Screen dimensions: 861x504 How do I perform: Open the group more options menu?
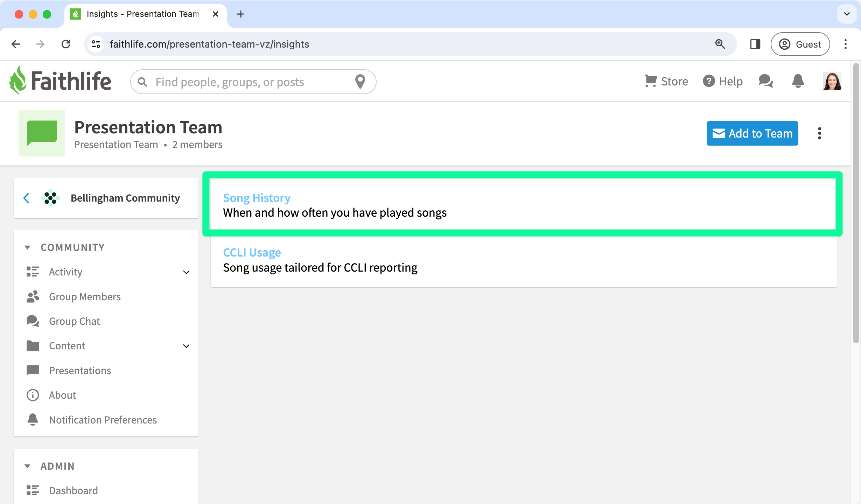point(819,133)
